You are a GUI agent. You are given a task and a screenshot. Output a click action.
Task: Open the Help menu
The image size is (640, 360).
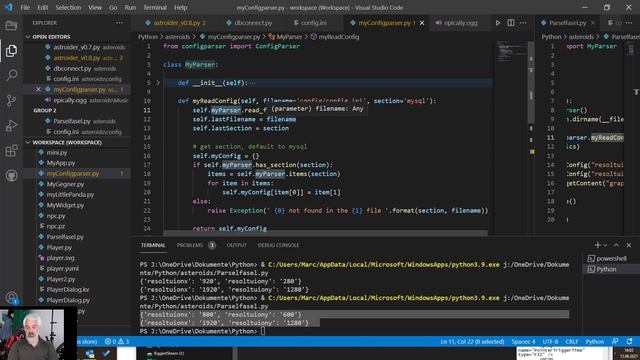pyautogui.click(x=180, y=7)
